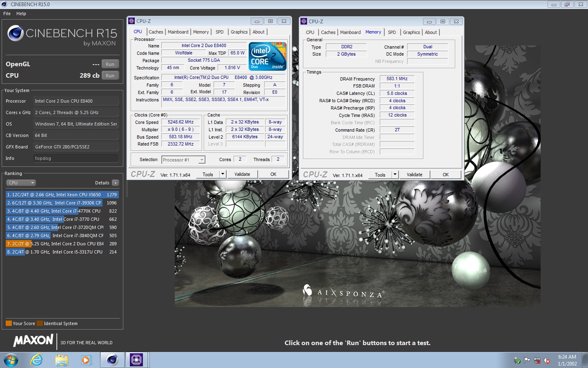The width and height of the screenshot is (588, 368).
Task: Click the safely remove hardware tray icon
Action: point(517,361)
